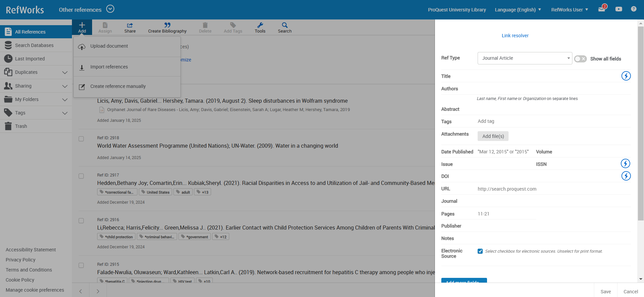Click the Add tag input field
644x297 pixels.
click(554, 121)
